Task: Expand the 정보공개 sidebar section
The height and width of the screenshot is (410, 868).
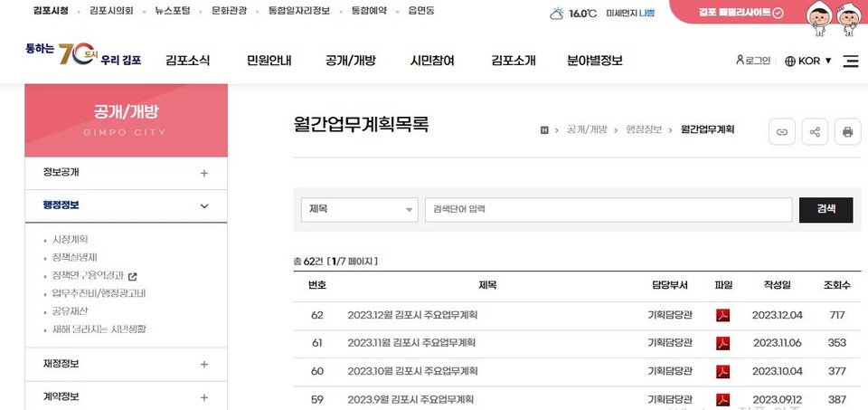Action: [127, 173]
